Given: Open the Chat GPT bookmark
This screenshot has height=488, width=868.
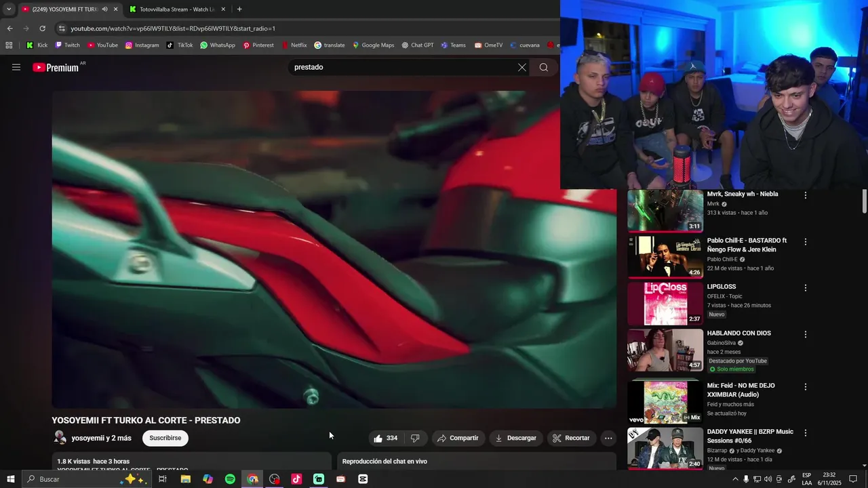Looking at the screenshot, I should [x=417, y=45].
